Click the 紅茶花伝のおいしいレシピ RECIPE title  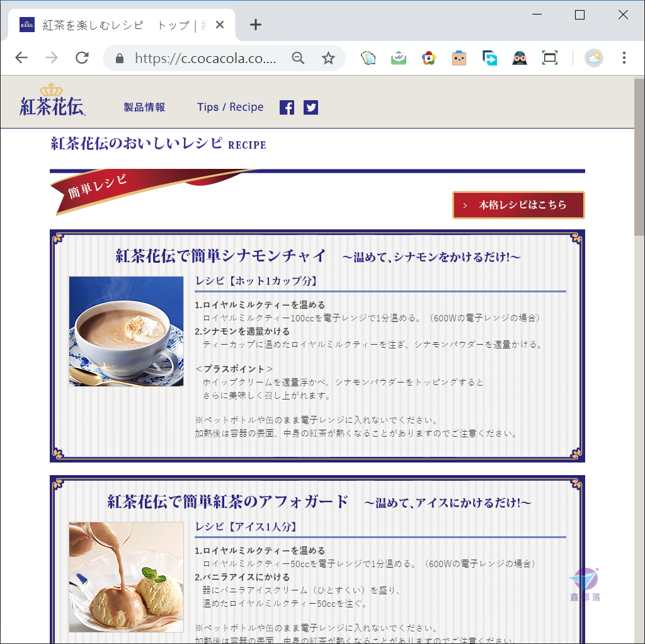[x=158, y=144]
